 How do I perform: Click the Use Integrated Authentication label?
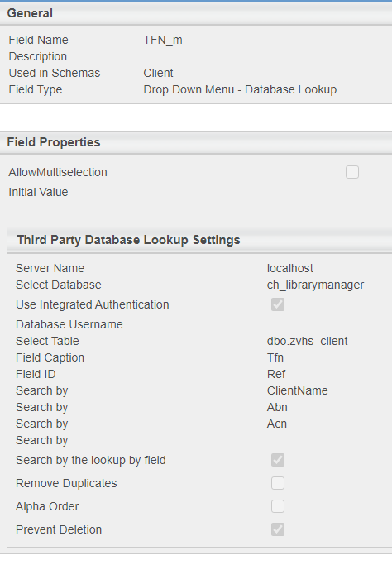coord(93,304)
